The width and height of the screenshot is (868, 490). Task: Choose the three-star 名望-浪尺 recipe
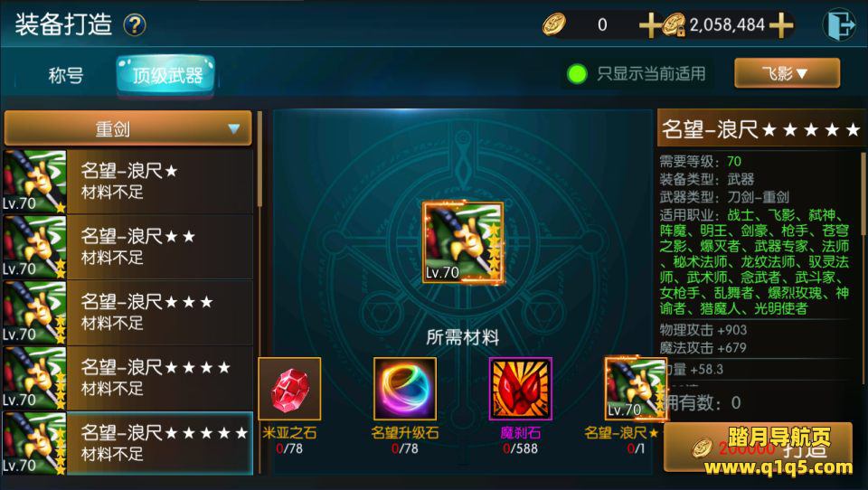[x=127, y=312]
